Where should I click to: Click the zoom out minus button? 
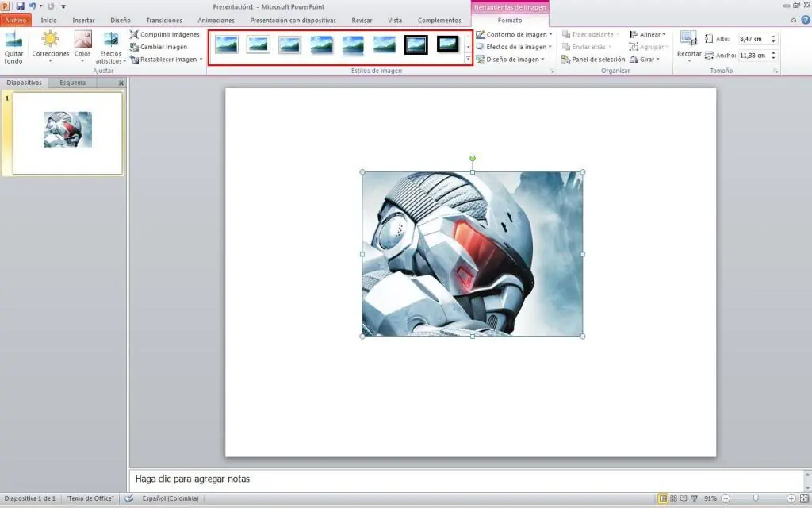pyautogui.click(x=726, y=498)
